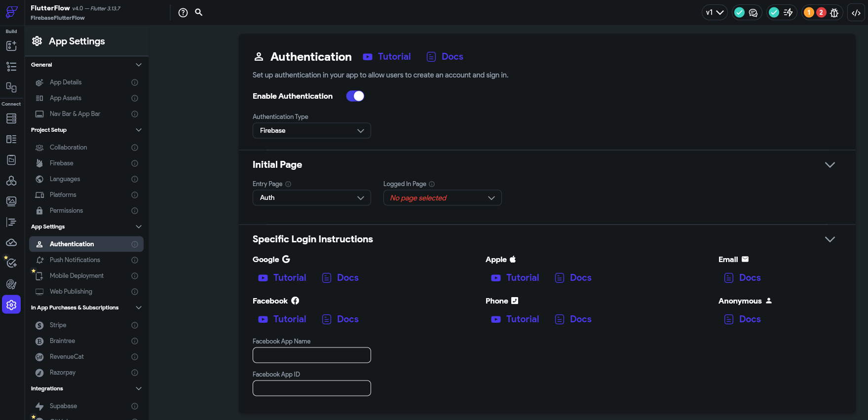The height and width of the screenshot is (420, 868).
Task: Open Razorpay settings
Action: pos(86,373)
